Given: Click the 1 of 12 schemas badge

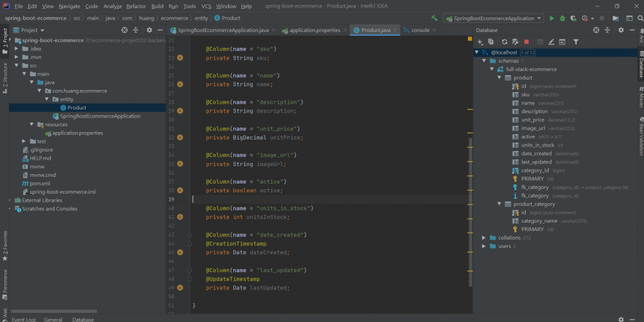Looking at the screenshot, I should (527, 52).
